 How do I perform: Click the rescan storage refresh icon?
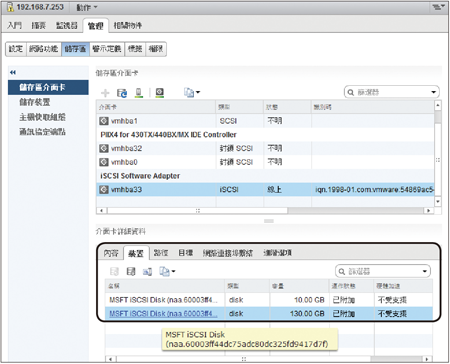click(122, 93)
